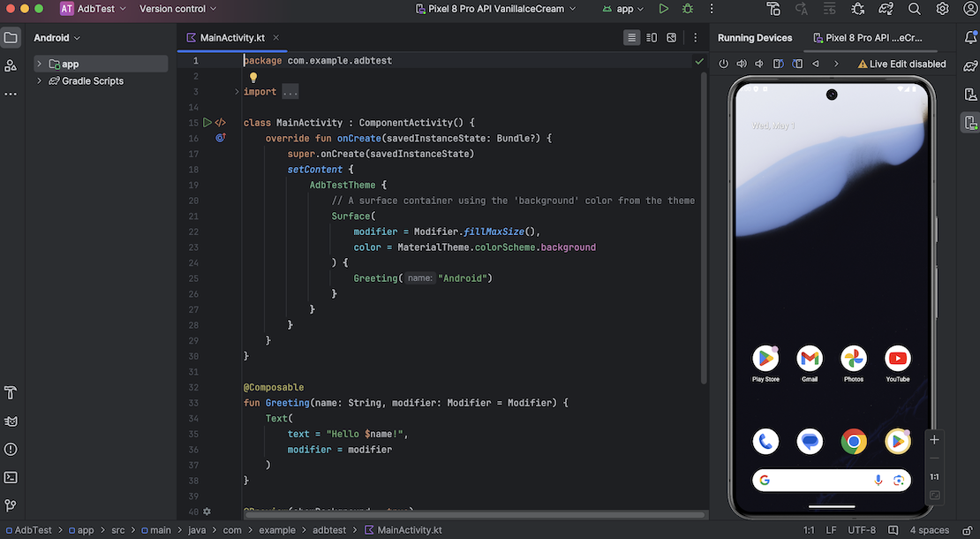Switch editor to Split view
The height and width of the screenshot is (539, 980).
coord(652,37)
